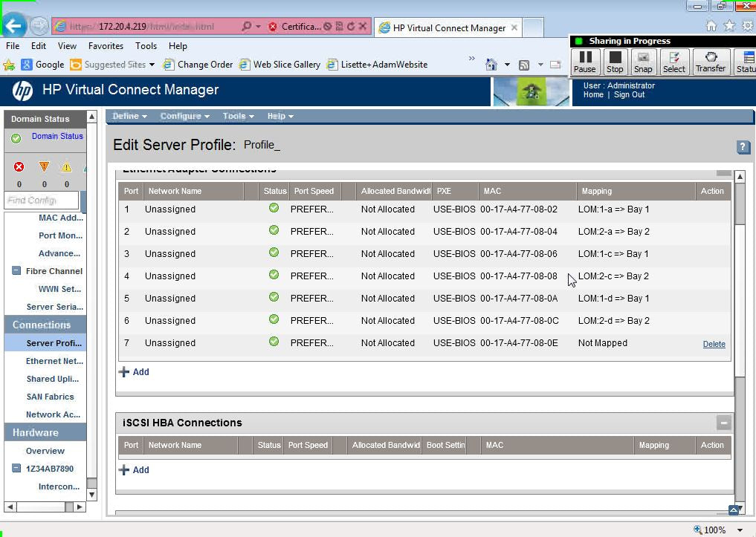Click sidebar horizontal scrollbar right arrow
The width and height of the screenshot is (756, 537).
click(80, 507)
